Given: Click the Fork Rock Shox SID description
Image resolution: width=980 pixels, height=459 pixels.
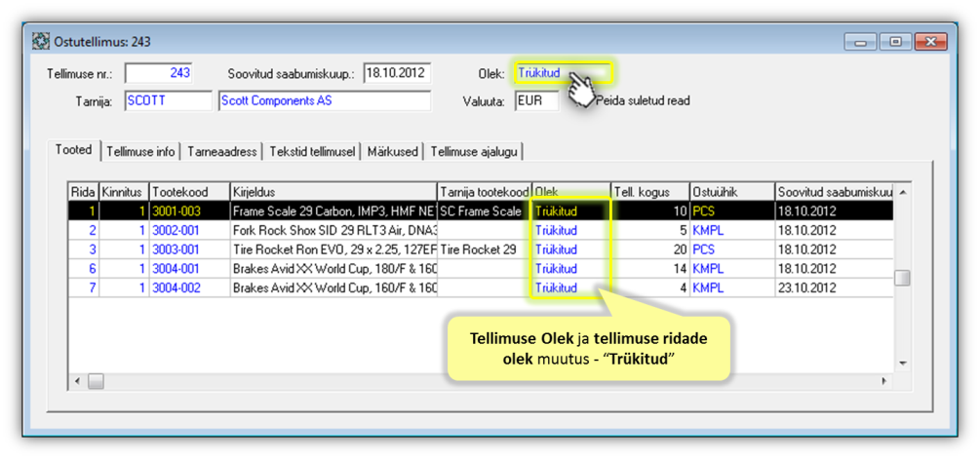Looking at the screenshot, I should click(333, 230).
